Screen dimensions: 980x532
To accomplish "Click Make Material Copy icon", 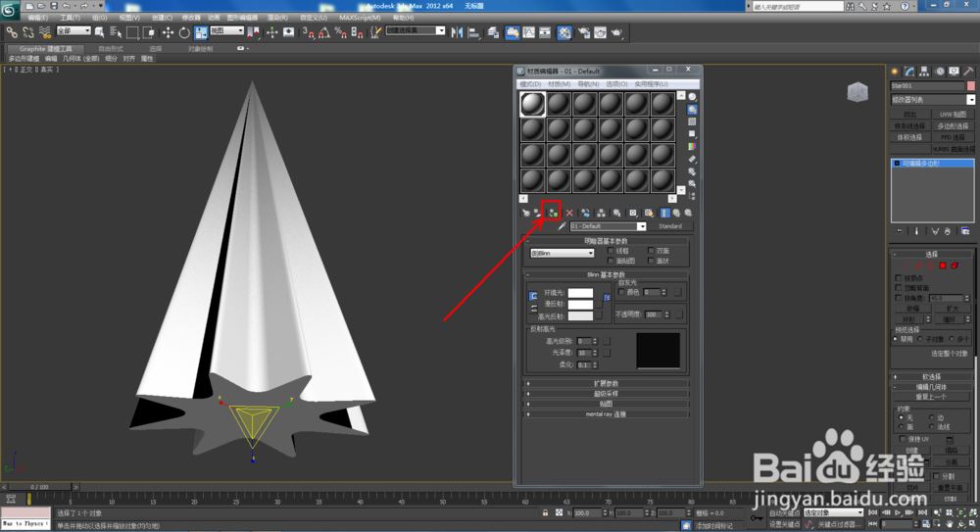I will [586, 214].
